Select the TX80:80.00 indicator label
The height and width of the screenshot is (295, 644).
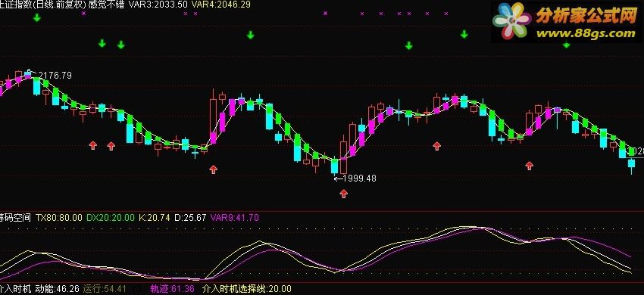(59, 217)
